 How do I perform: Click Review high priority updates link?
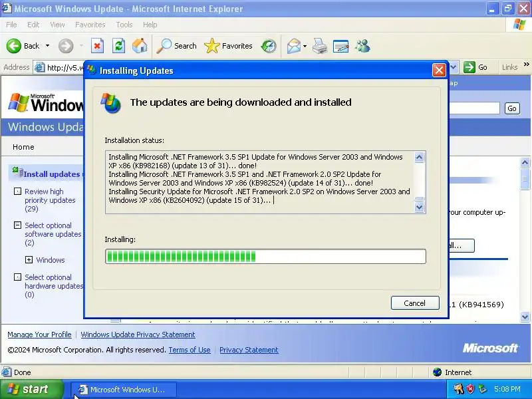tap(50, 200)
